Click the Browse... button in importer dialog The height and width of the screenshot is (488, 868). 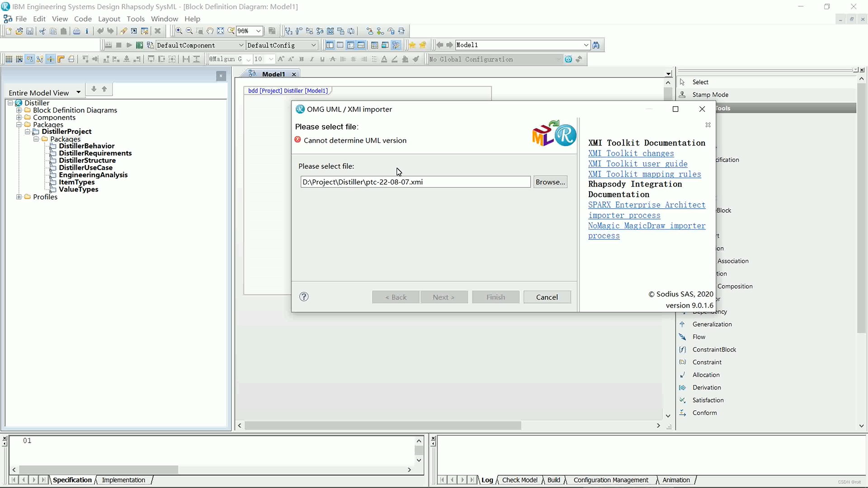coord(550,182)
